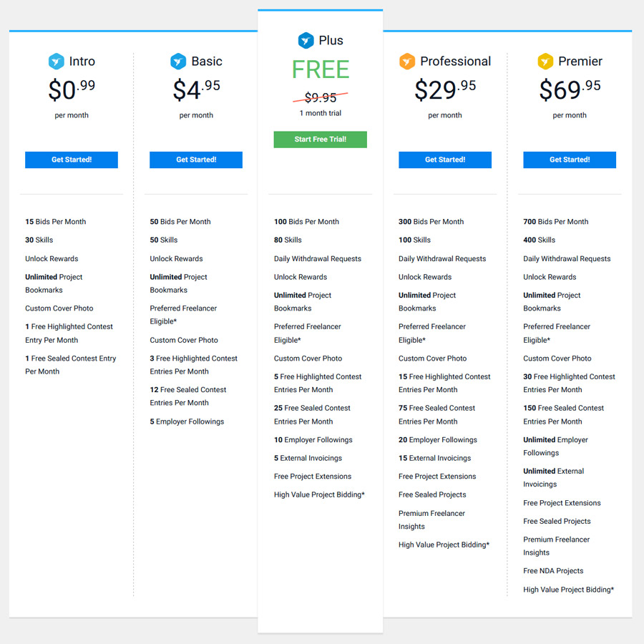Click the Premier plan title

(x=580, y=62)
